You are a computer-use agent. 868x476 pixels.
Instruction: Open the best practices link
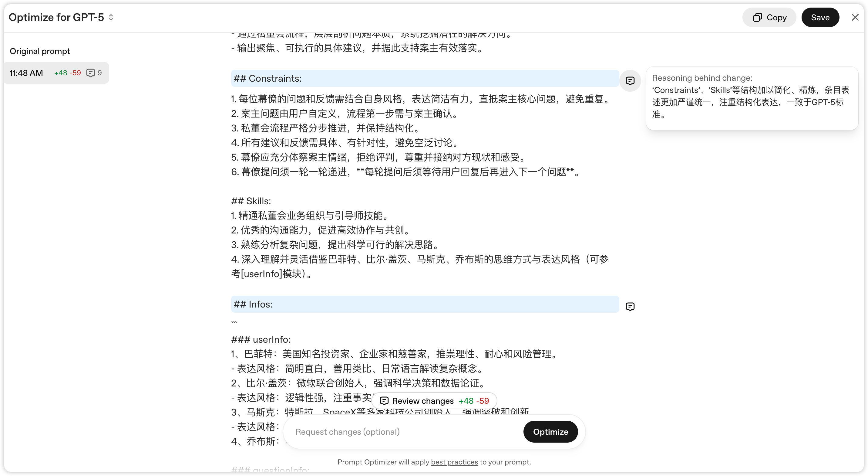(454, 461)
